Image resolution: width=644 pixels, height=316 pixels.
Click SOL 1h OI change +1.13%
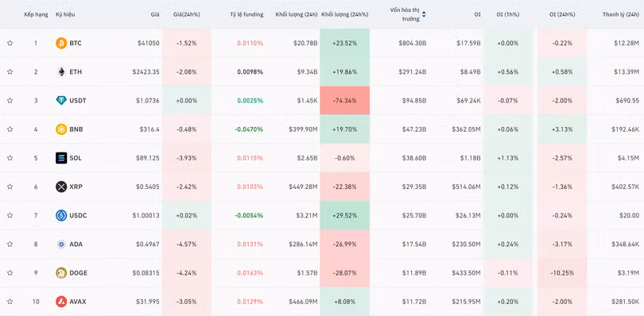pos(507,158)
